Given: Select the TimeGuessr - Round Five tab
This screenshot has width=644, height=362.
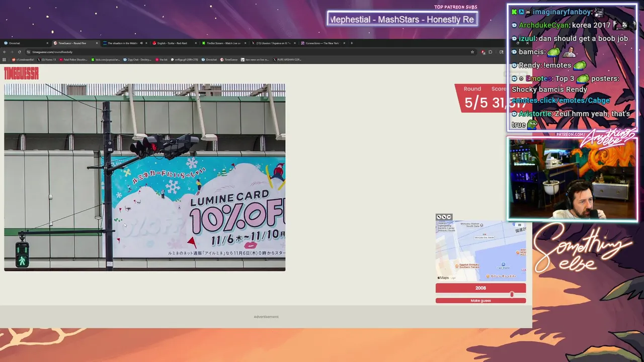Looking at the screenshot, I should [x=75, y=43].
